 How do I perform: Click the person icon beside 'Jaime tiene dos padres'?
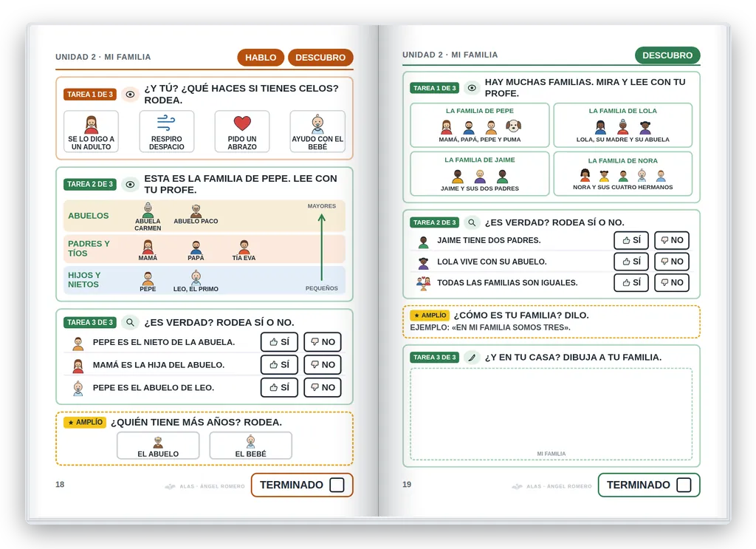tap(423, 242)
